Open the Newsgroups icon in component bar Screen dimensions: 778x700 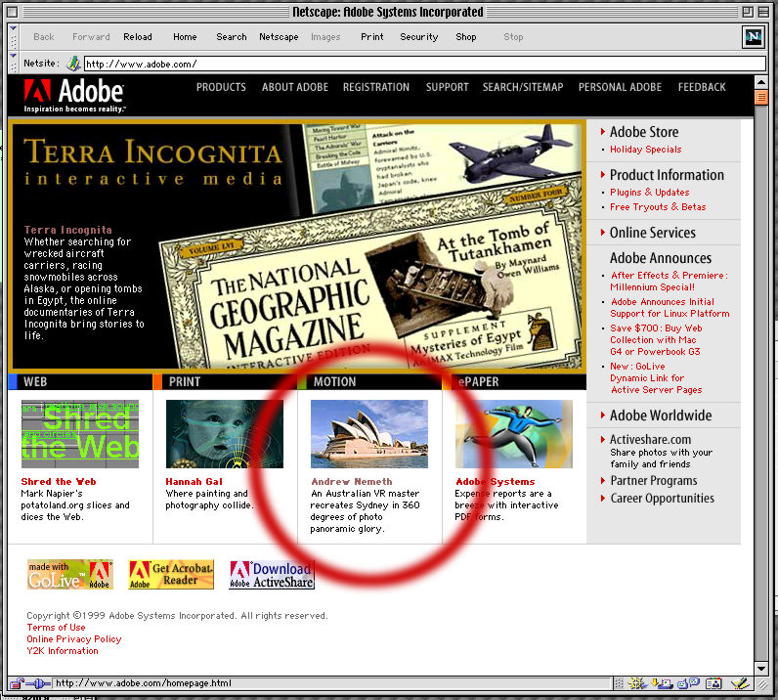click(x=688, y=683)
